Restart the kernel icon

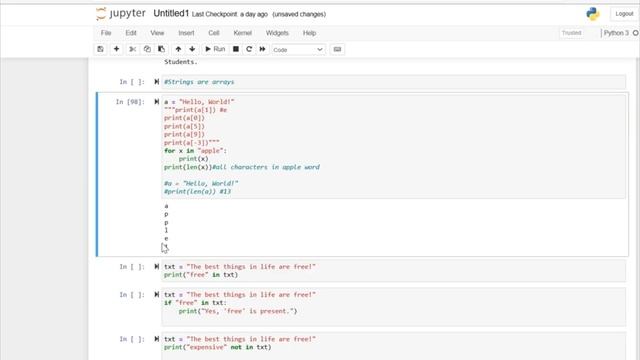tap(249, 49)
